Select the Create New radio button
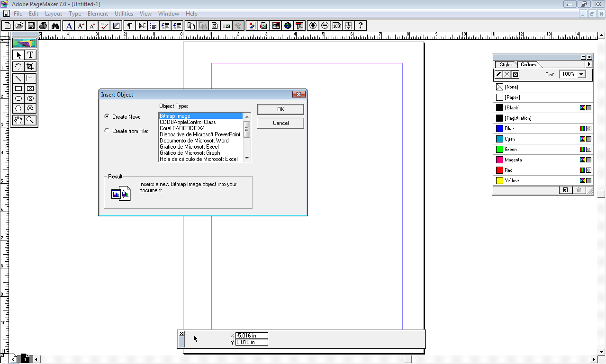Image resolution: width=606 pixels, height=364 pixels. point(107,116)
